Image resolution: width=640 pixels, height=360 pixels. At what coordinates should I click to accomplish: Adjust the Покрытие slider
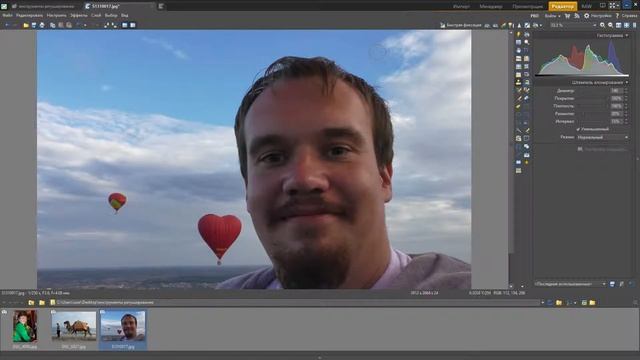click(x=593, y=98)
